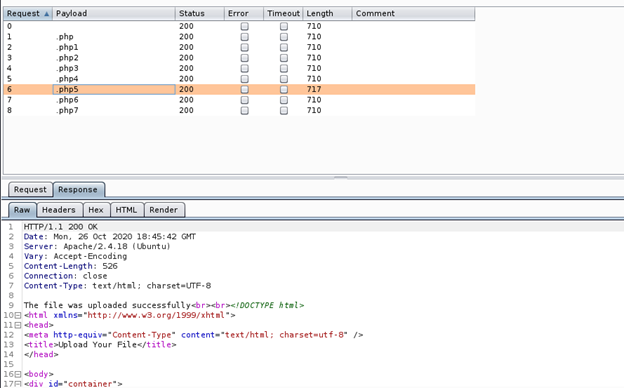
Task: Sort by the Status column header
Action: click(200, 14)
